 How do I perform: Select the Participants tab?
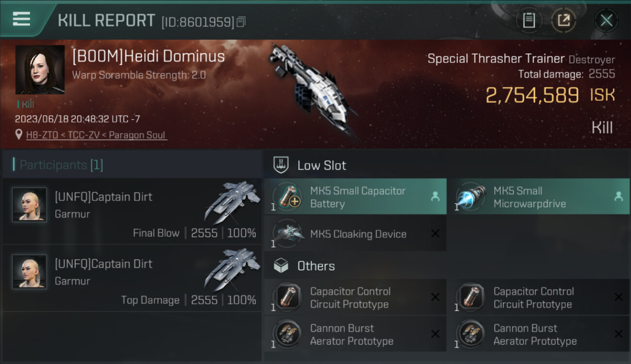61,165
